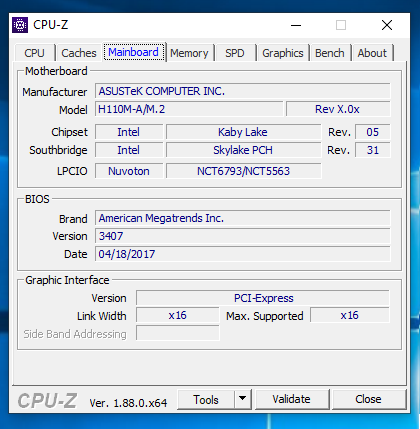
Task: Click the Tools button
Action: point(206,399)
